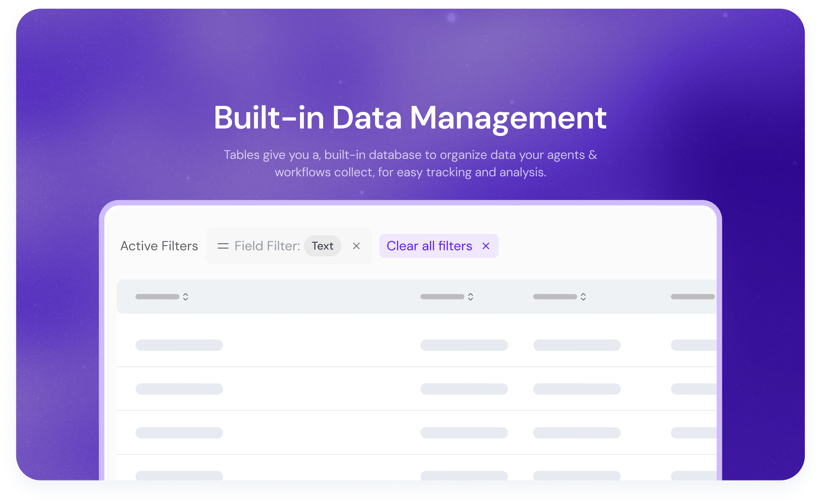Click the X icon inside Clear all filters

[x=486, y=246]
